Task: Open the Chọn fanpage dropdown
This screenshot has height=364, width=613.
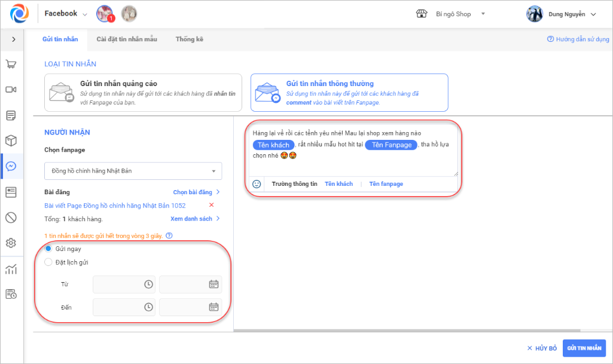Action: click(x=133, y=171)
